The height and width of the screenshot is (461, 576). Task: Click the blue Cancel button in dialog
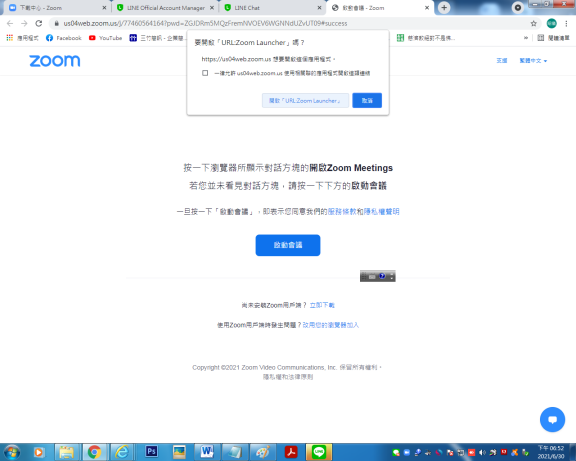[367, 101]
